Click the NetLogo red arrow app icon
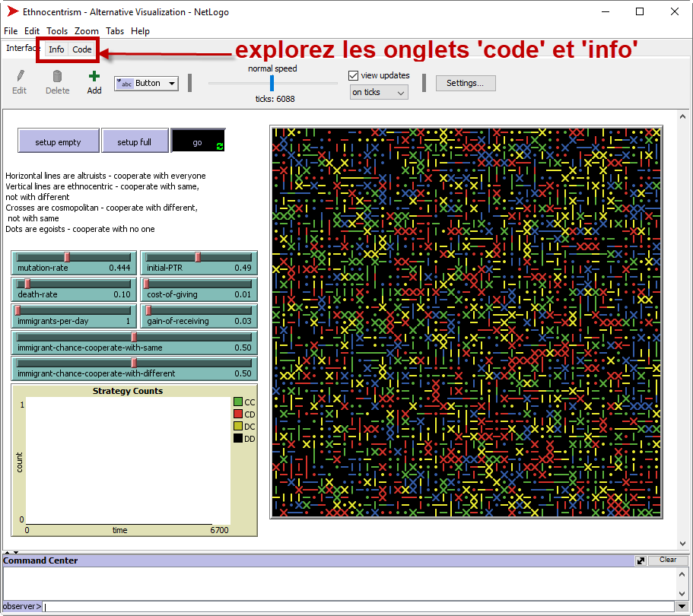 [13, 11]
